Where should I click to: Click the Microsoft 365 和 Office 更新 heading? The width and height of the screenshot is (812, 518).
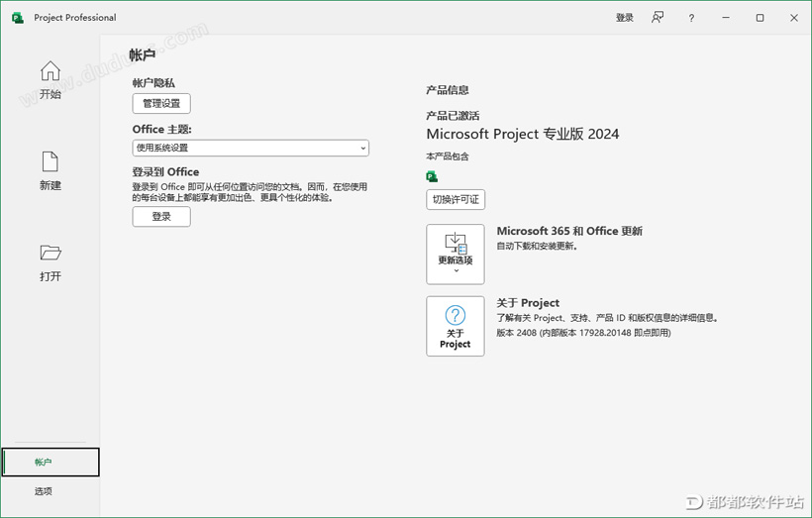[569, 231]
